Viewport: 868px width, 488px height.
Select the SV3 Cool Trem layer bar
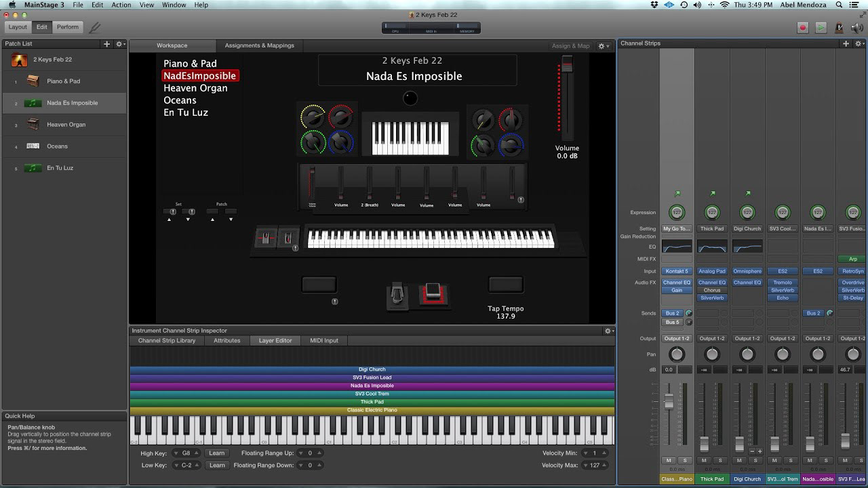pyautogui.click(x=372, y=394)
